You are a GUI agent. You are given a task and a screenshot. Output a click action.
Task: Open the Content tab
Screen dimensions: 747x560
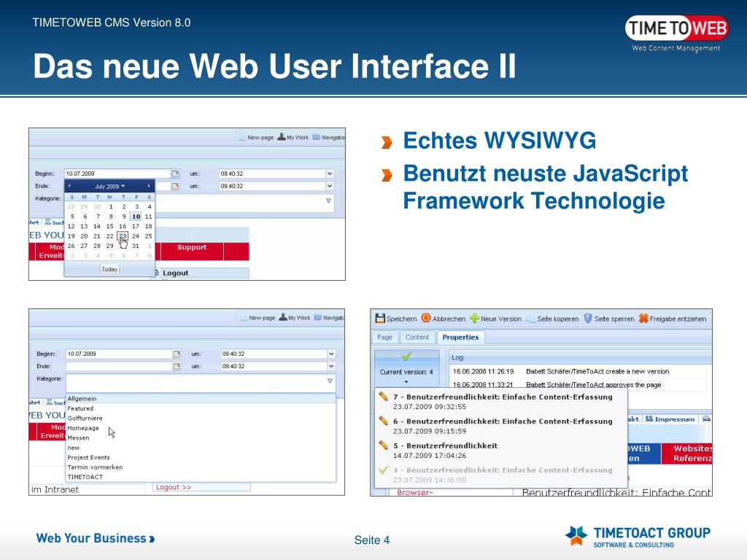click(417, 337)
